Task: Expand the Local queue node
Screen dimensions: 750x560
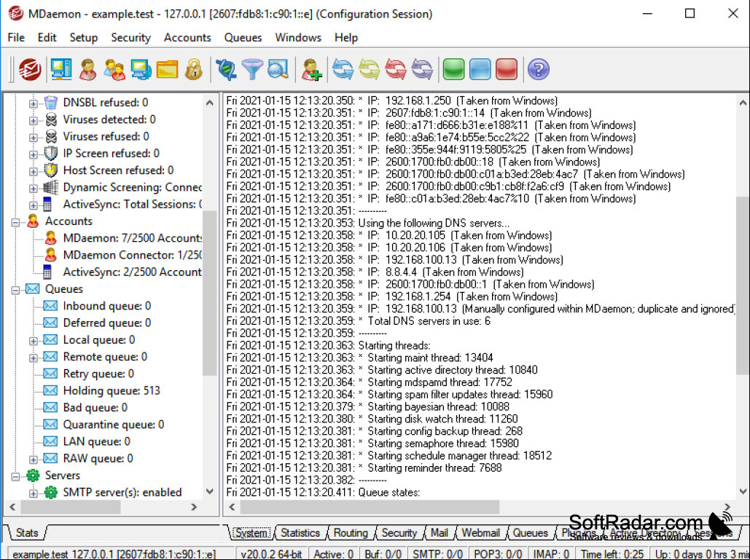Action: [x=33, y=341]
